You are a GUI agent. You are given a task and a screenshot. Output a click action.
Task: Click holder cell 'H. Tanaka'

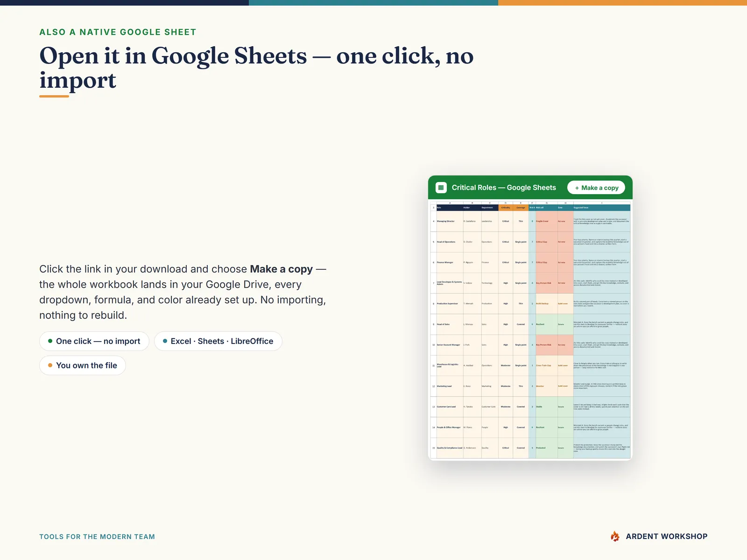[x=472, y=406]
